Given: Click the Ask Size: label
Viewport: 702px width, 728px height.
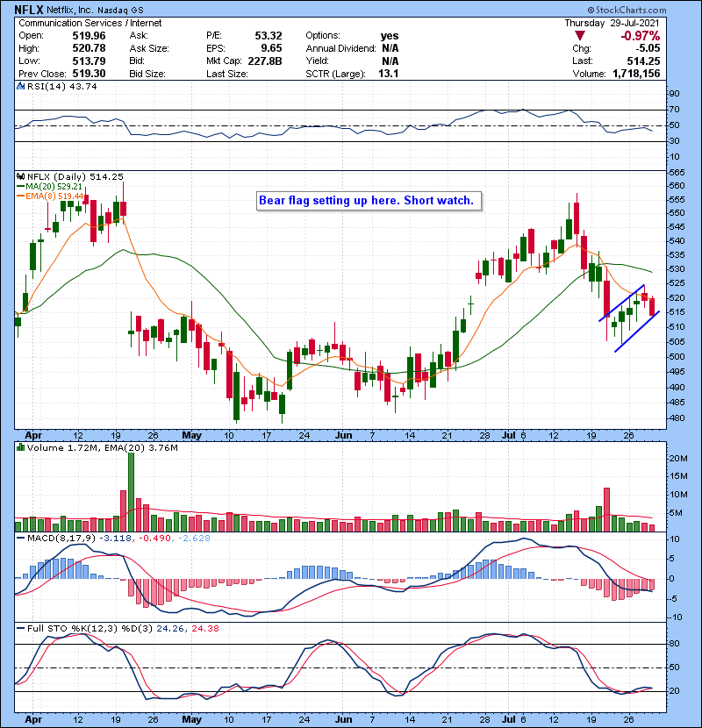Looking at the screenshot, I should (x=148, y=48).
